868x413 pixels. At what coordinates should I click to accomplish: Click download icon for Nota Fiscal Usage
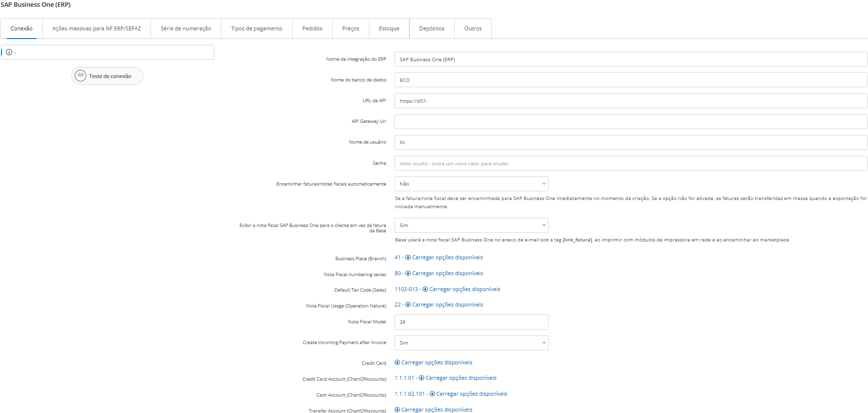point(408,305)
